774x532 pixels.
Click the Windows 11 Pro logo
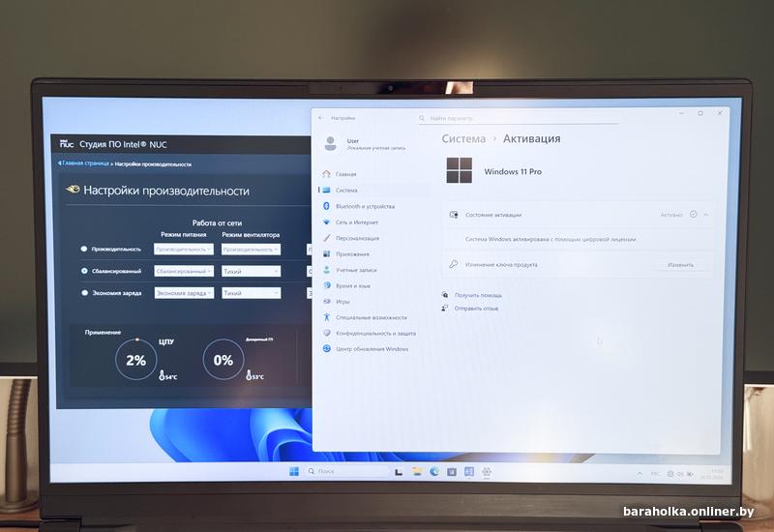tap(459, 170)
